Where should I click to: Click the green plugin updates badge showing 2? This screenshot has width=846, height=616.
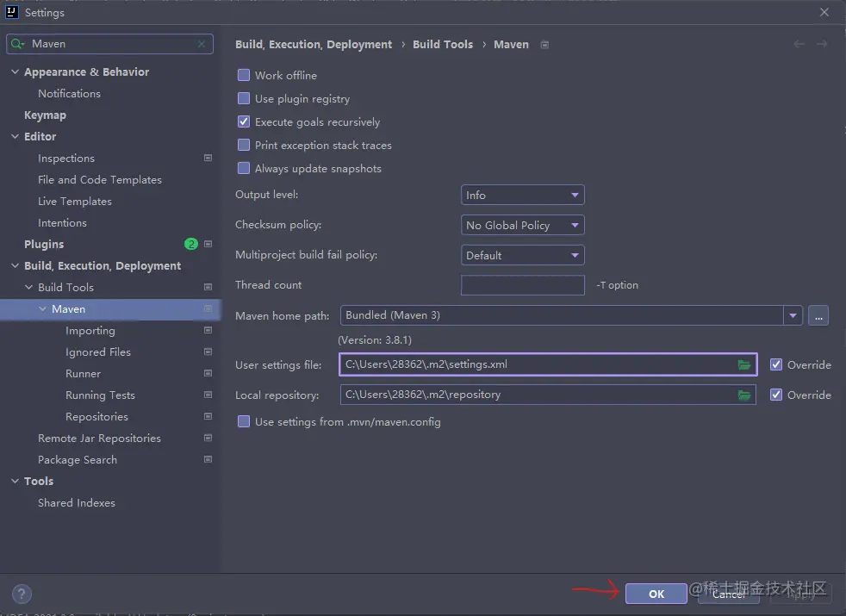pyautogui.click(x=191, y=244)
